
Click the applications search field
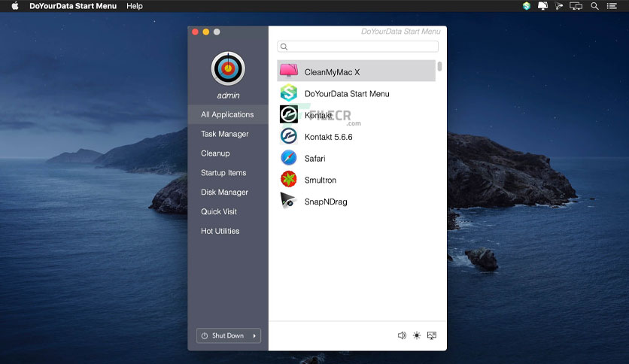(x=358, y=47)
